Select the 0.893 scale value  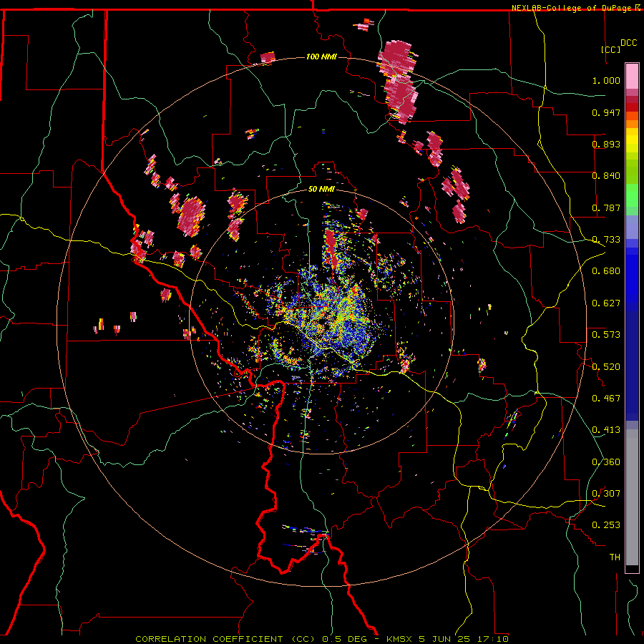(606, 144)
